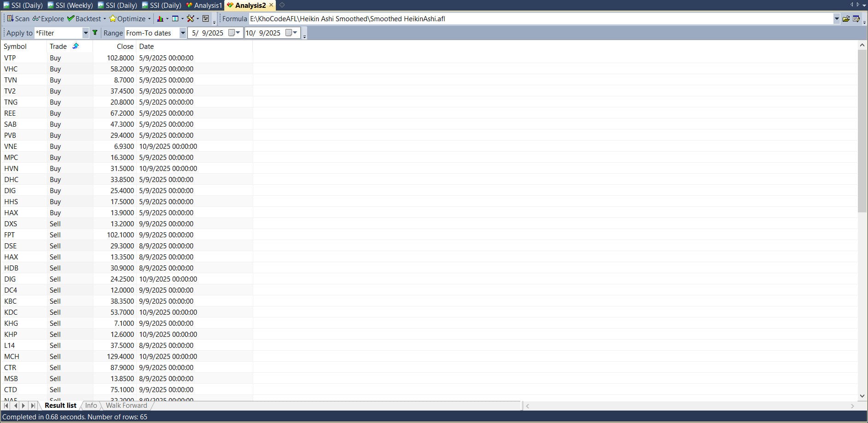Click the Optimize star button
Screen dimensions: 868x423
click(x=128, y=19)
